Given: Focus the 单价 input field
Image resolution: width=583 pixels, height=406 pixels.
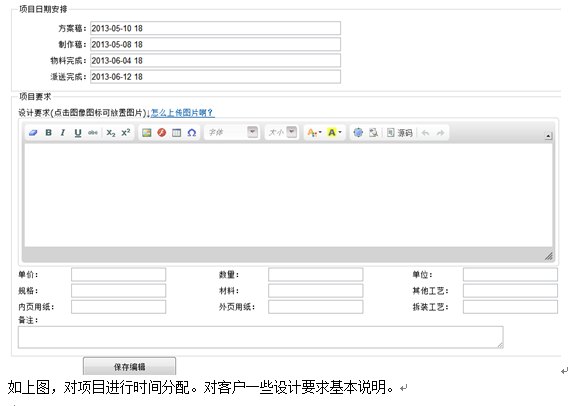Looking at the screenshot, I should pyautogui.click(x=119, y=275).
